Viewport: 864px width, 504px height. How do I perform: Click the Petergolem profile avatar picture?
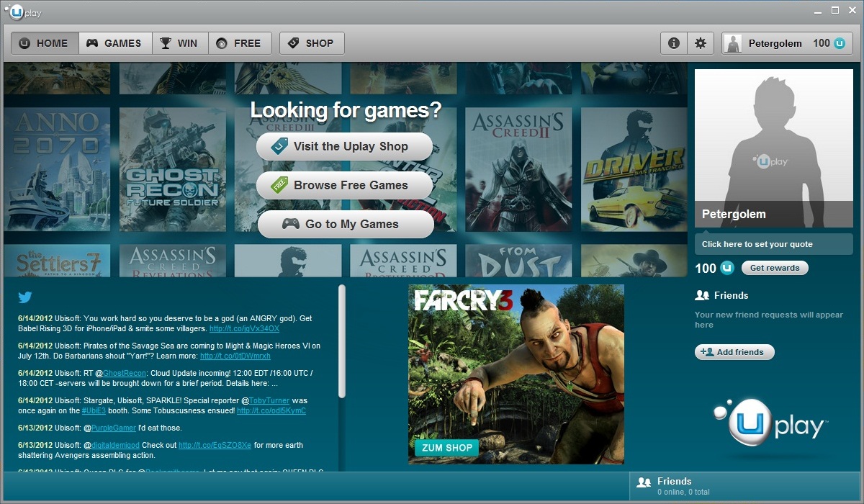coord(774,148)
